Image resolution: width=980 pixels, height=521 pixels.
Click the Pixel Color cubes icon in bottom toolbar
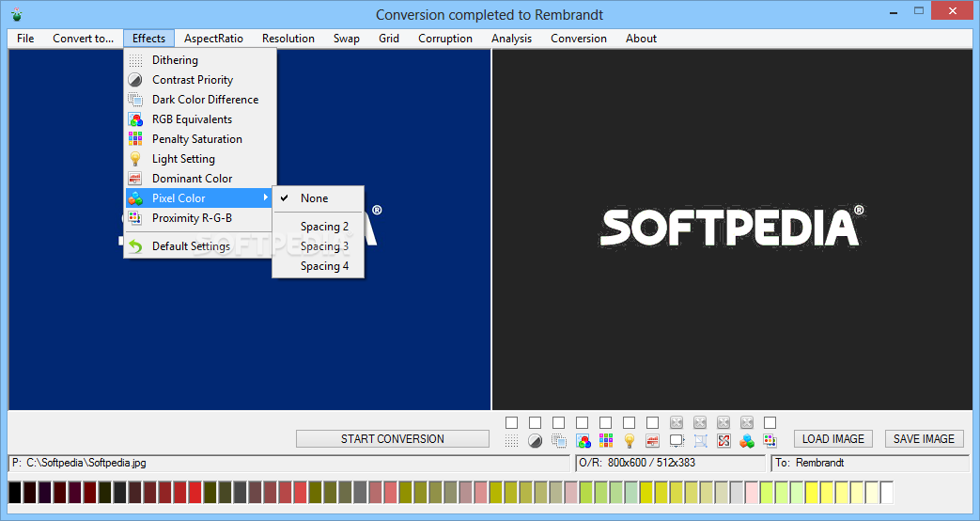point(747,440)
